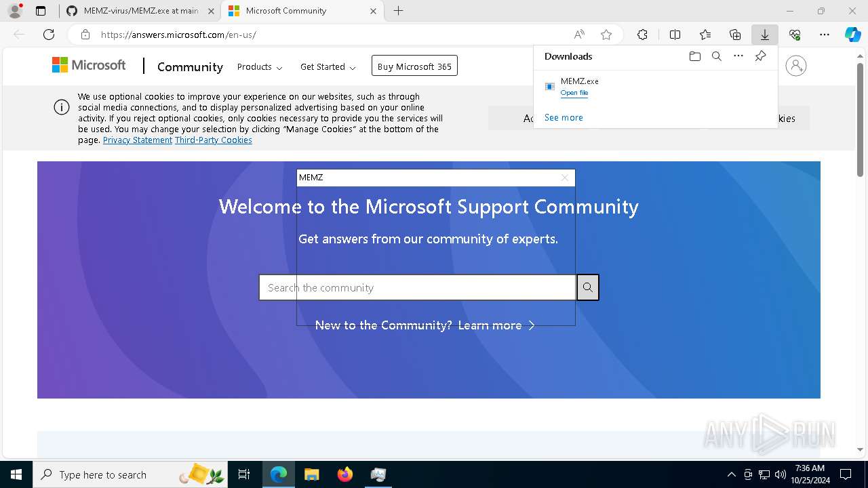Click the Search the community field

pyautogui.click(x=418, y=287)
